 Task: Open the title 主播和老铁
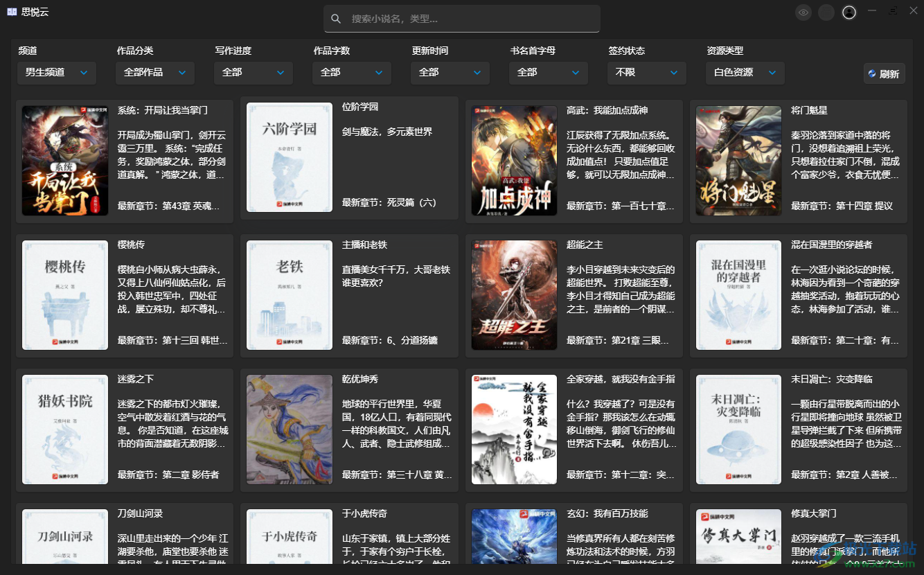click(x=364, y=245)
